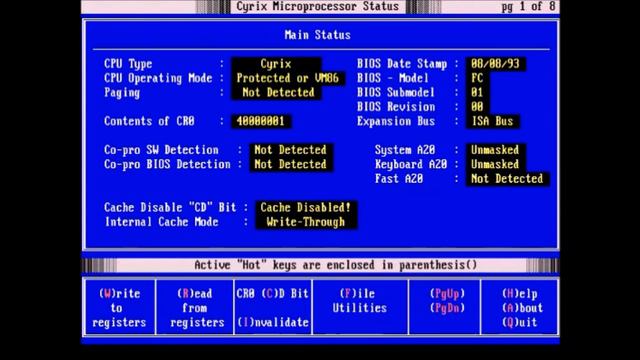Click the 'Cyrix Microprocessor Status' title
Viewport: 640px width, 360px height.
tap(318, 7)
